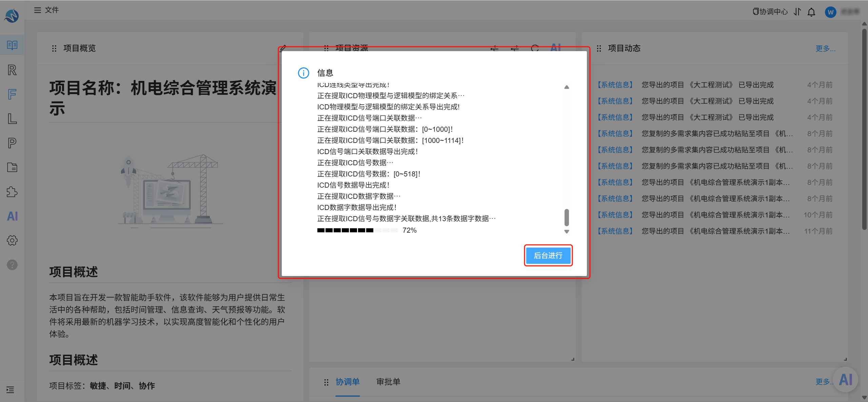Open 协调中心 in top bar
The image size is (868, 402).
pyautogui.click(x=770, y=12)
